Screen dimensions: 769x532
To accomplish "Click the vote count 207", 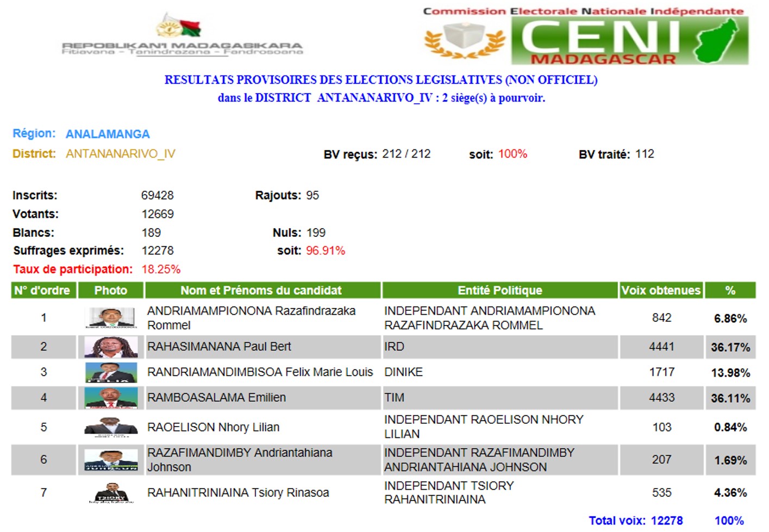I will click(x=661, y=460).
